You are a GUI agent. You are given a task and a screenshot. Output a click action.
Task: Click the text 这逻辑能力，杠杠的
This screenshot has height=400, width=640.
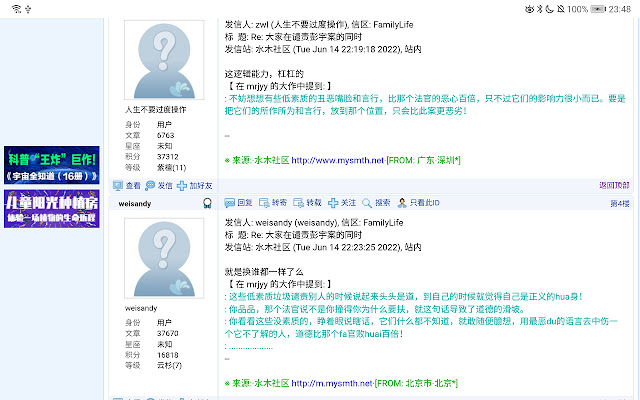pos(264,74)
